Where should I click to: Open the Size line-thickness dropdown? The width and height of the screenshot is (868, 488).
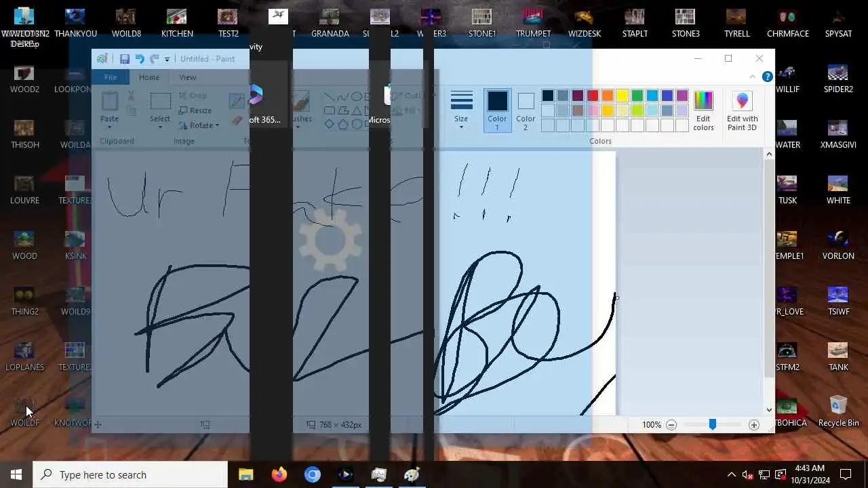click(x=461, y=110)
